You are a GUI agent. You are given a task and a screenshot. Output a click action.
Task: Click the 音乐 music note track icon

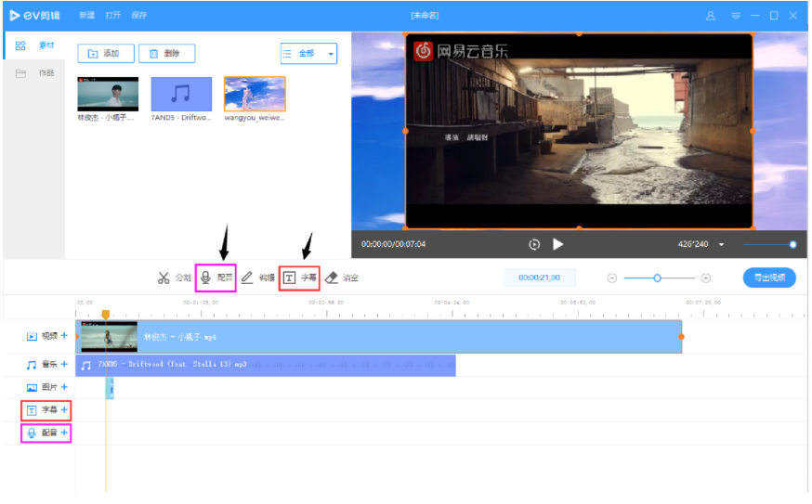tap(32, 365)
